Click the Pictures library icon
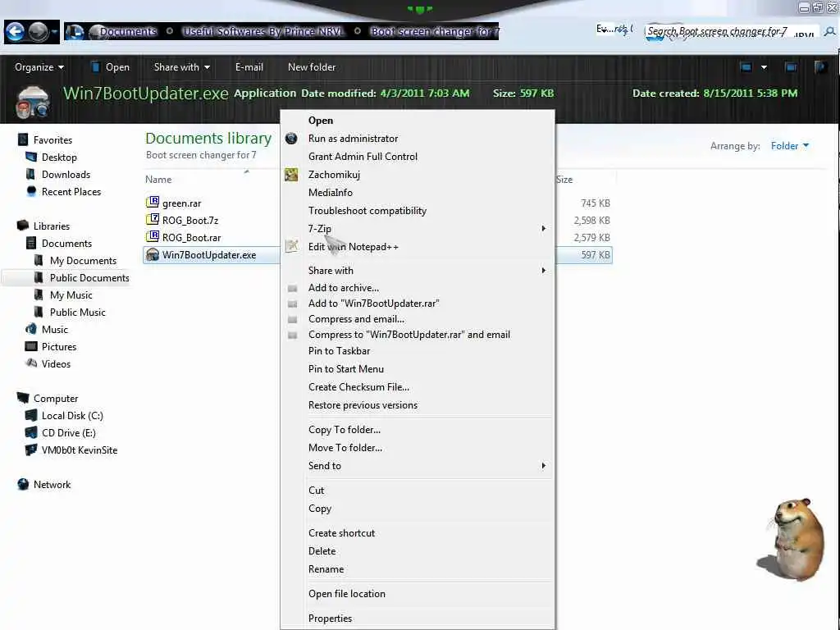This screenshot has height=630, width=840. coord(32,346)
